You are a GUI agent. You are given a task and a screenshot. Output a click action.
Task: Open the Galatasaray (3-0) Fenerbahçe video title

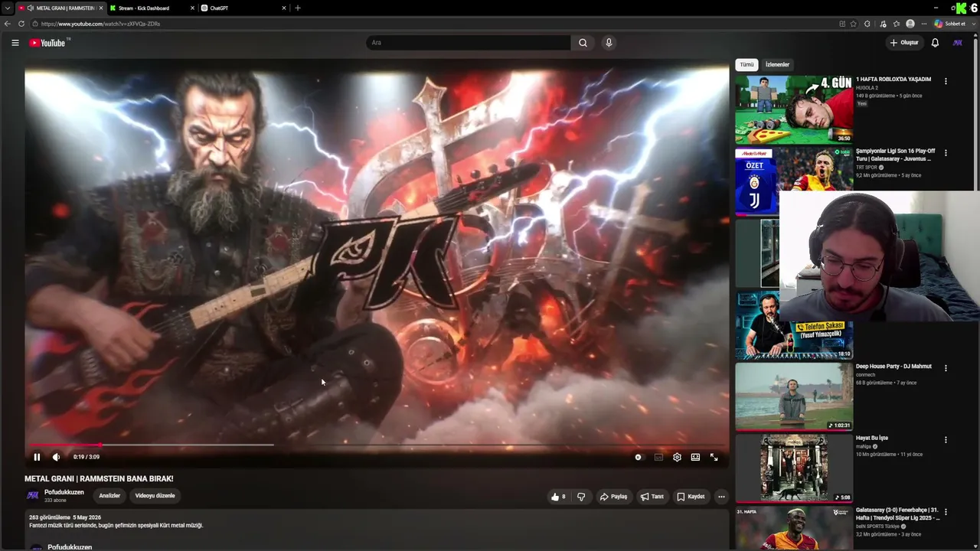[897, 514]
